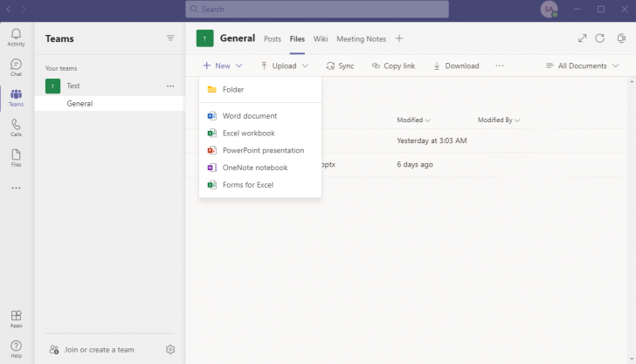This screenshot has height=364, width=636.
Task: Go forward with the forward arrow
Action: (x=24, y=9)
